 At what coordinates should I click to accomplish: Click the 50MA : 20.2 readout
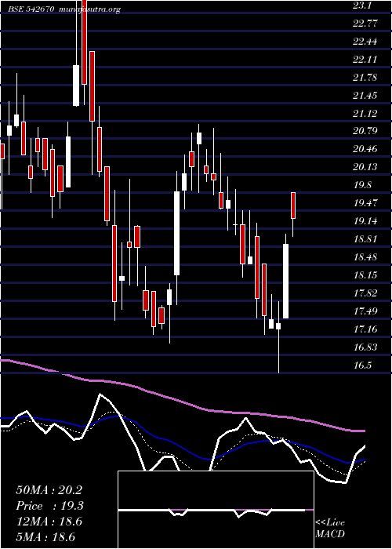click(x=49, y=490)
